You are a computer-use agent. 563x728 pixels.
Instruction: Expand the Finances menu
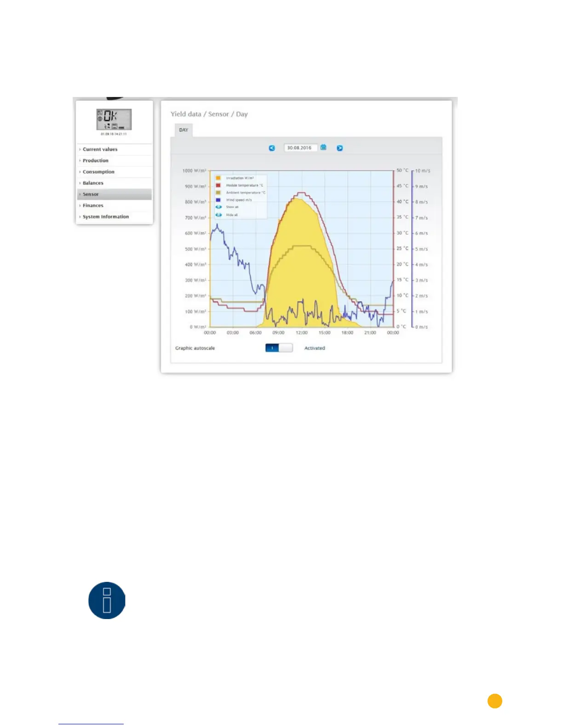click(x=115, y=205)
